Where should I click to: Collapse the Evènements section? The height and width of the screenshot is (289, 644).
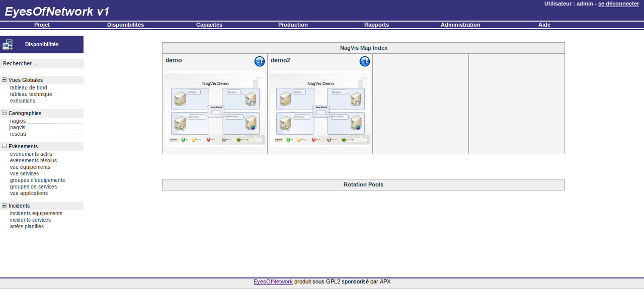click(4, 146)
